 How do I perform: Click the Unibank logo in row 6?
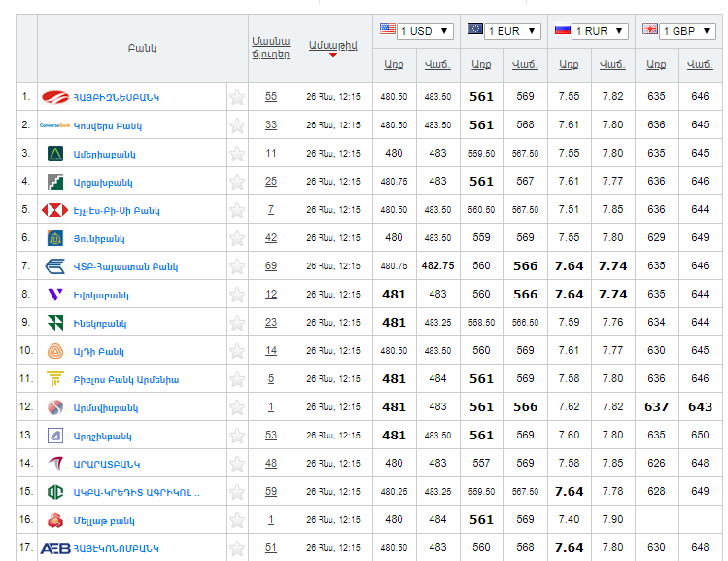coord(55,238)
